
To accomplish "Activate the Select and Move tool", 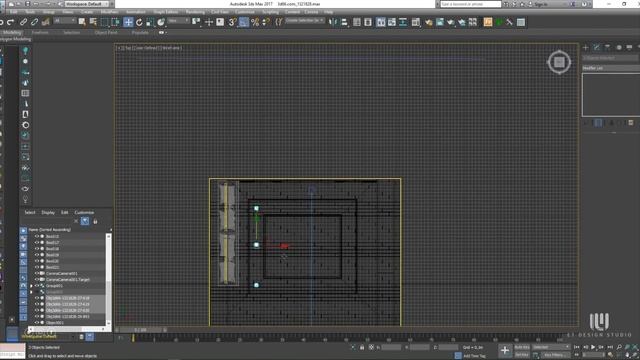I will coord(128,22).
